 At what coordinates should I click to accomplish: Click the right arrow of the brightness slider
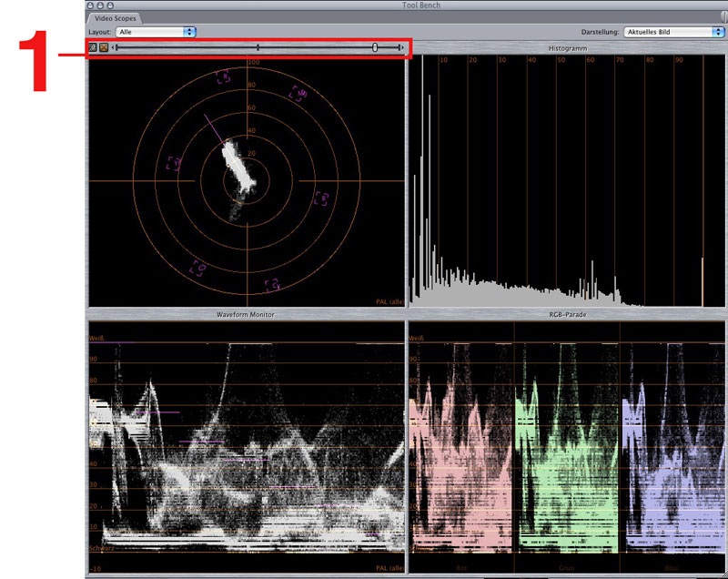pyautogui.click(x=401, y=47)
